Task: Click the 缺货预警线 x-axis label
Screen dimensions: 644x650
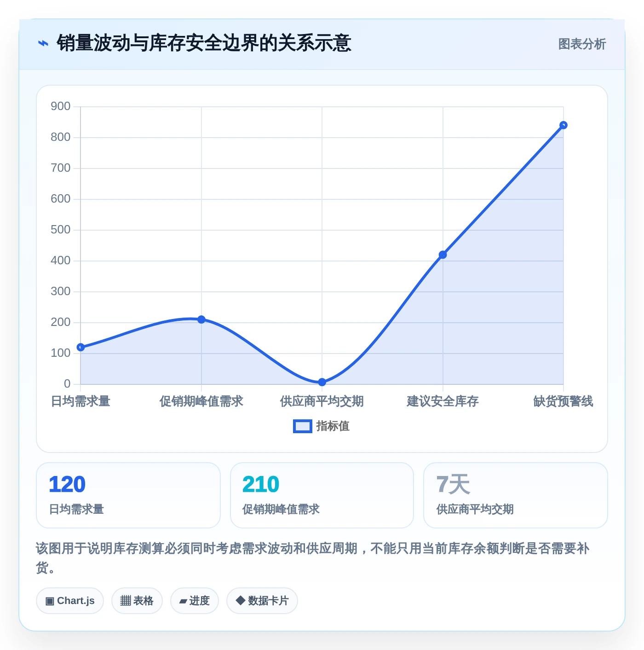Action: coord(563,401)
